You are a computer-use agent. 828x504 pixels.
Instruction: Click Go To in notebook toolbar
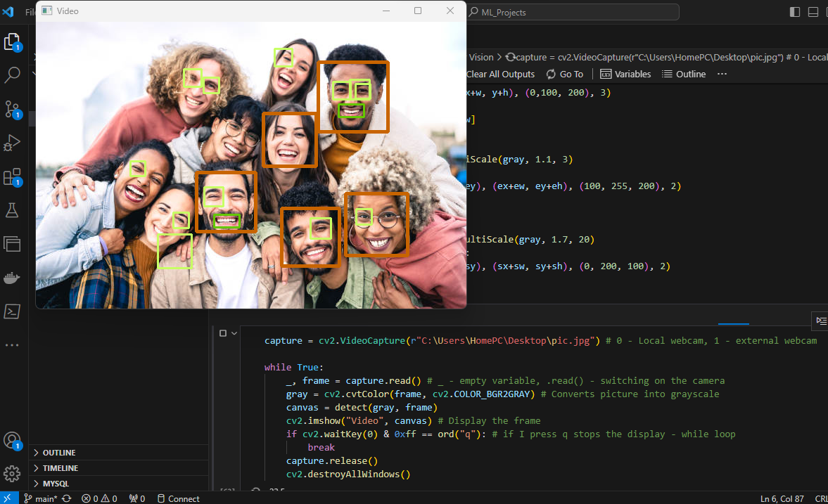564,75
